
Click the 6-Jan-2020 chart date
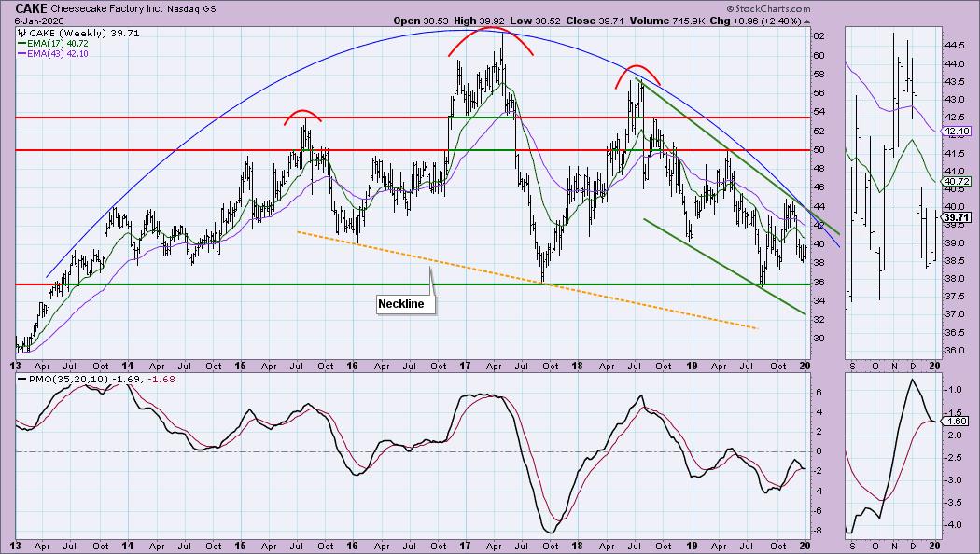(39, 21)
